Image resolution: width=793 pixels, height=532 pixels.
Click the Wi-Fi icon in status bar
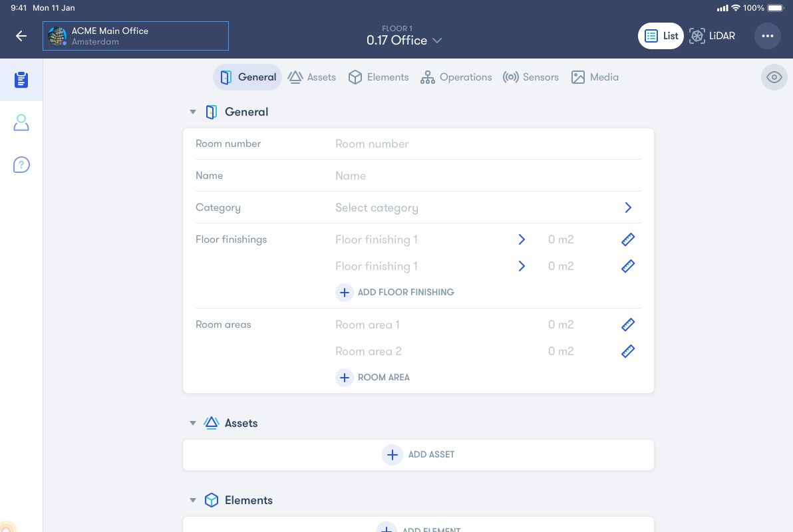pyautogui.click(x=735, y=8)
